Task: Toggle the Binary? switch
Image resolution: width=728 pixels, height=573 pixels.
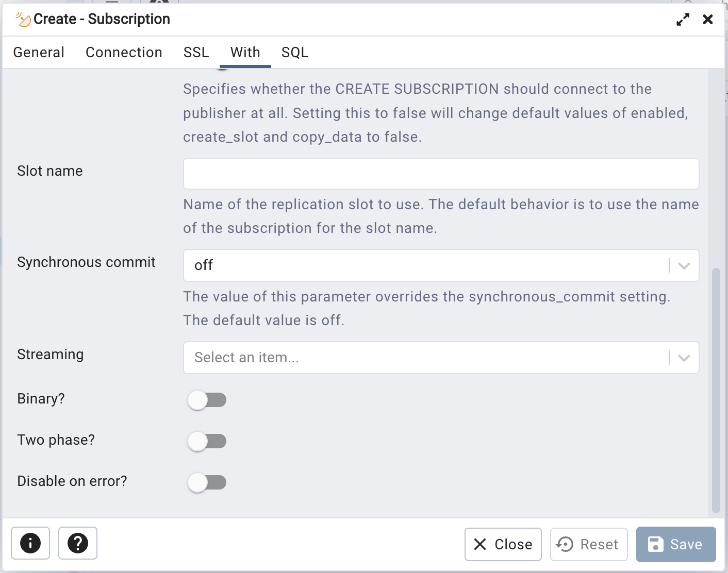Action: point(207,400)
